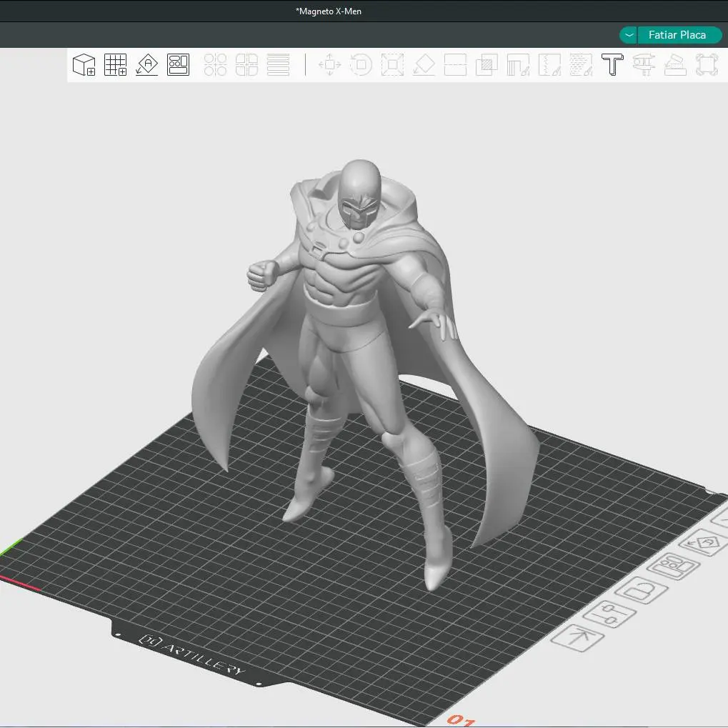Click the plate's arrange objects icon
The width and height of the screenshot is (728, 728).
(673, 567)
